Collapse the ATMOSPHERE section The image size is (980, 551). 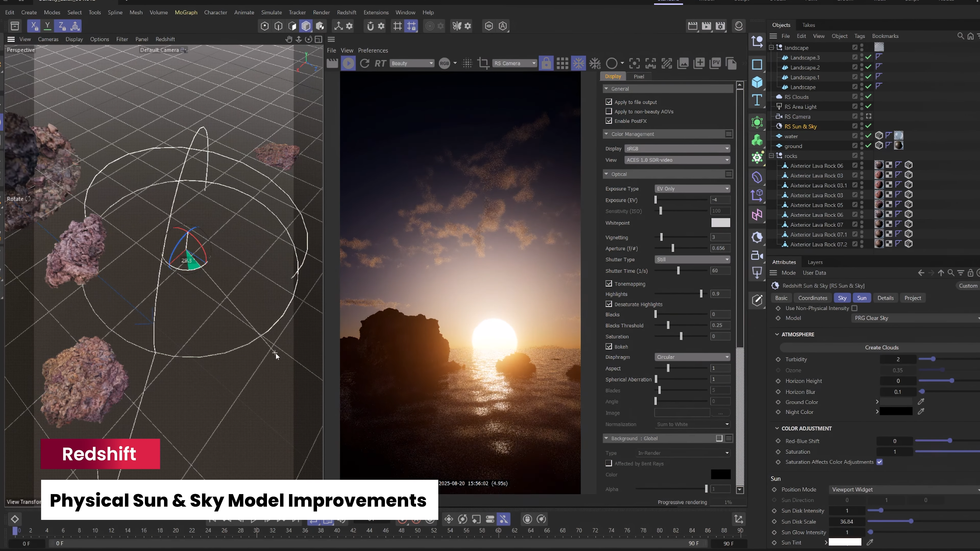tap(777, 334)
